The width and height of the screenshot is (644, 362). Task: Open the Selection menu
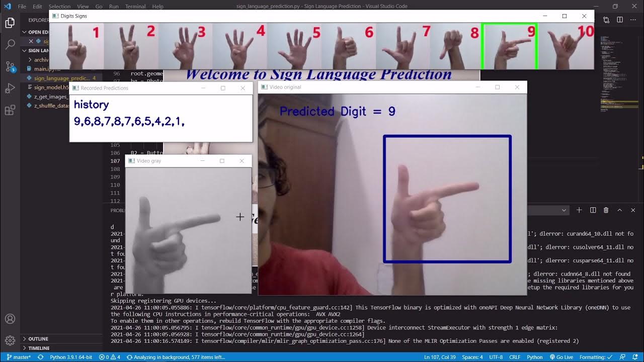pyautogui.click(x=59, y=7)
